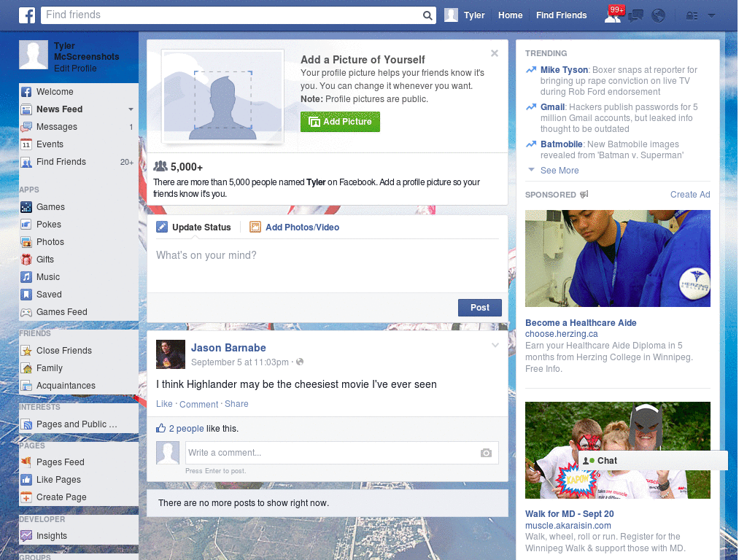Click Create Page plus icon
This screenshot has height=560, width=747.
(x=26, y=497)
